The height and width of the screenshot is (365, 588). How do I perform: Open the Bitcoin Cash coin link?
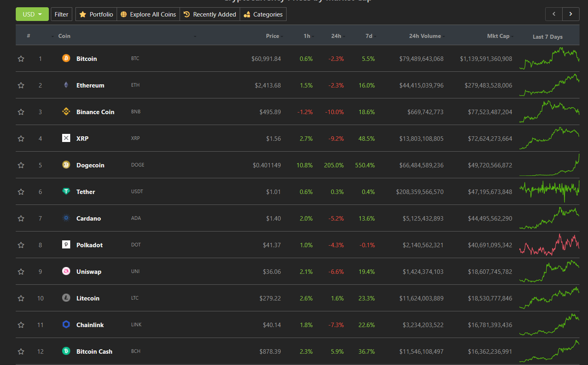tap(94, 351)
